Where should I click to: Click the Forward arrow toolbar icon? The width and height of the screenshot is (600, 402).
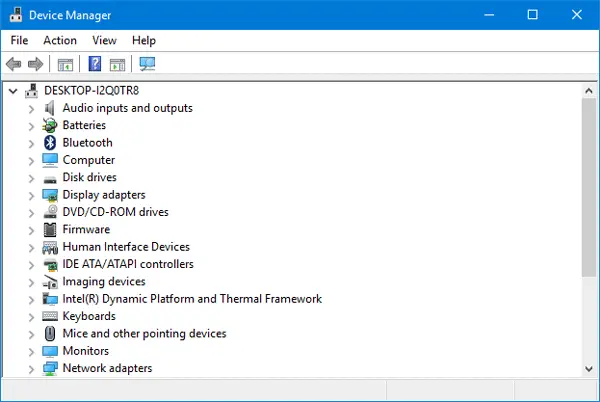point(36,64)
